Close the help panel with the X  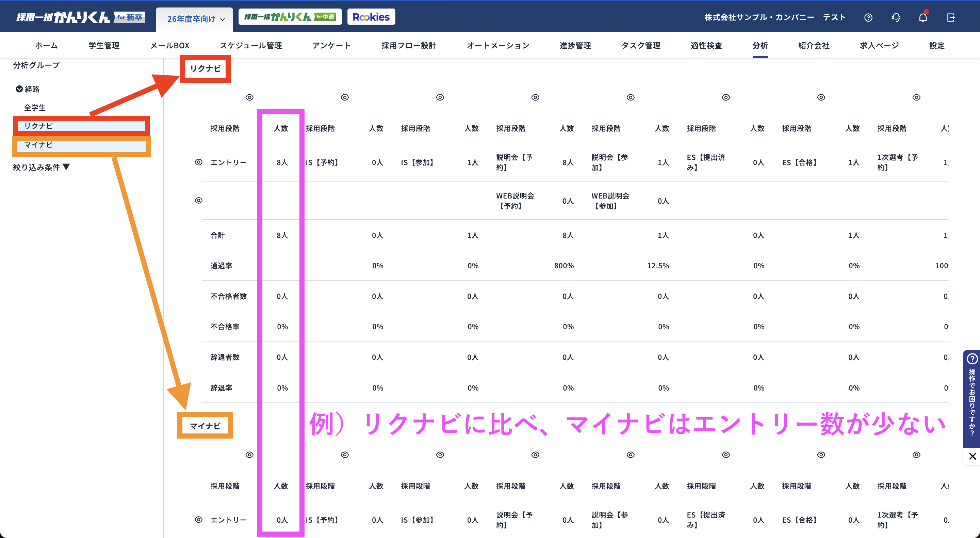coord(973,456)
